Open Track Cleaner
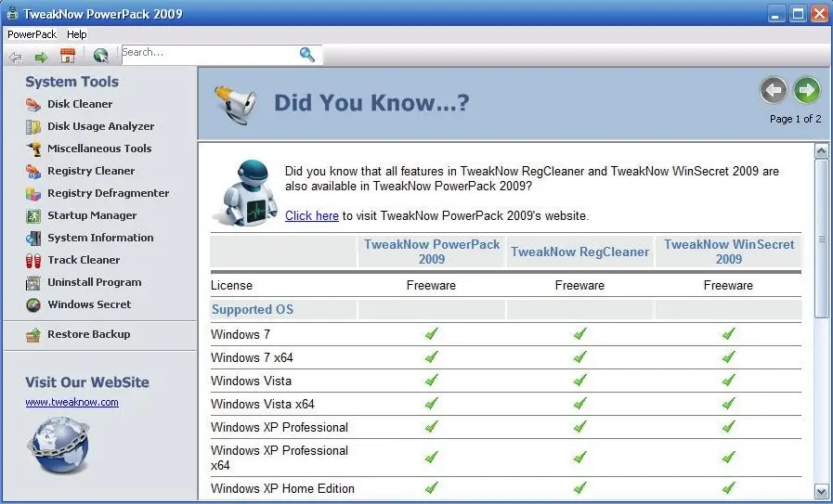The image size is (833, 504). pos(84,260)
